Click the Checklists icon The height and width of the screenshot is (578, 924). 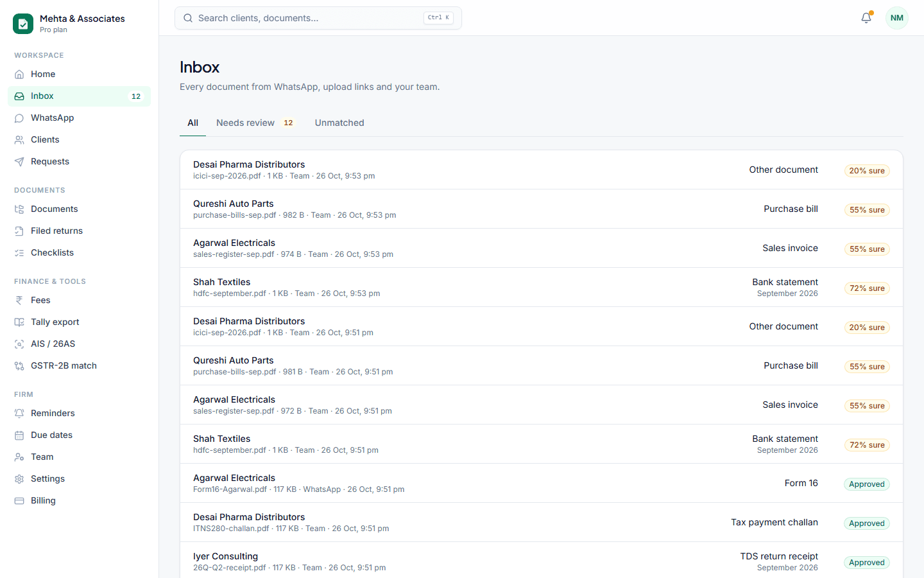(x=19, y=252)
